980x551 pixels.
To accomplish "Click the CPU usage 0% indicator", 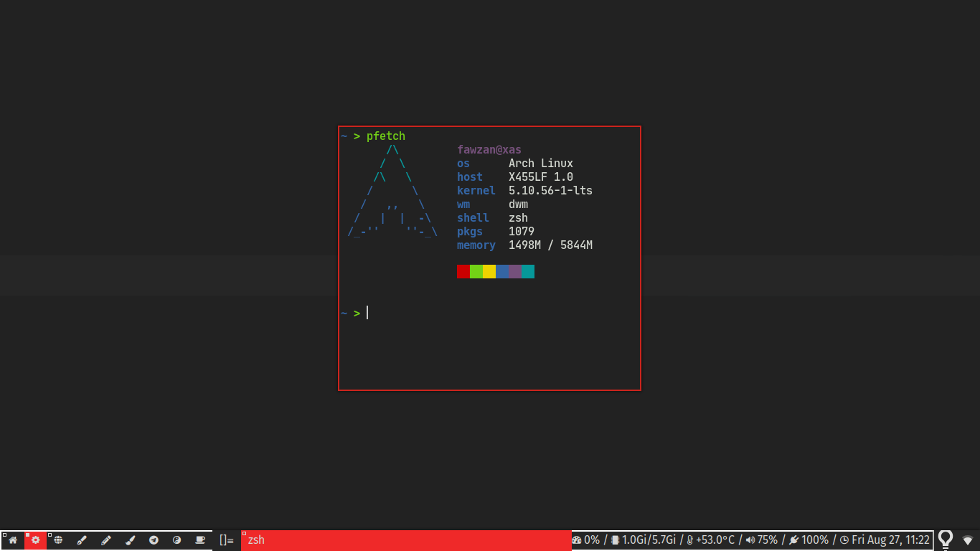I will click(585, 540).
